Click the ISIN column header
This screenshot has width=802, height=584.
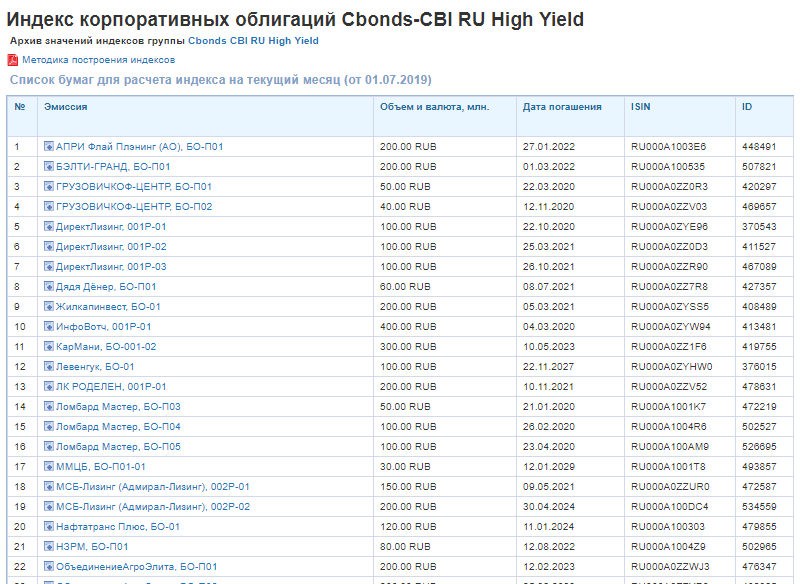point(641,106)
